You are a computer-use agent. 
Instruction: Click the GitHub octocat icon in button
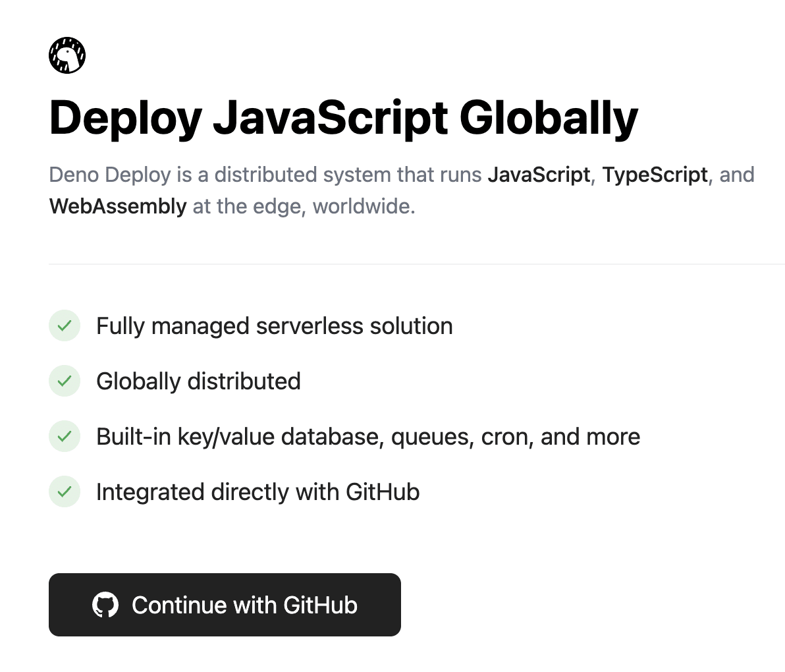105,605
